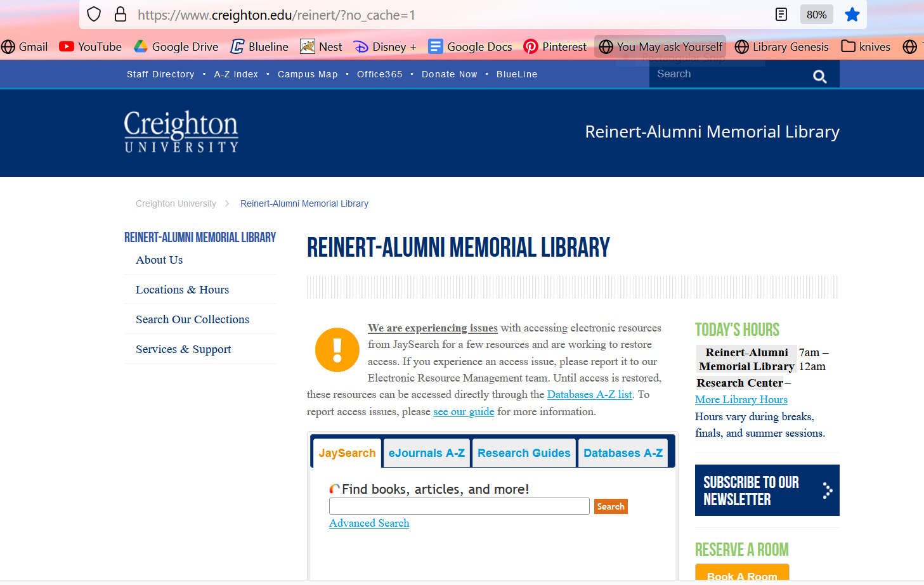Click Reinert-Alumni Memorial Library breadcrumb

(304, 203)
